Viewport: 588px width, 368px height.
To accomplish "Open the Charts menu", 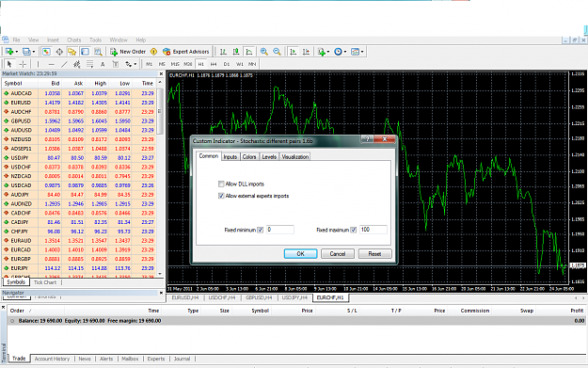I will coord(74,40).
